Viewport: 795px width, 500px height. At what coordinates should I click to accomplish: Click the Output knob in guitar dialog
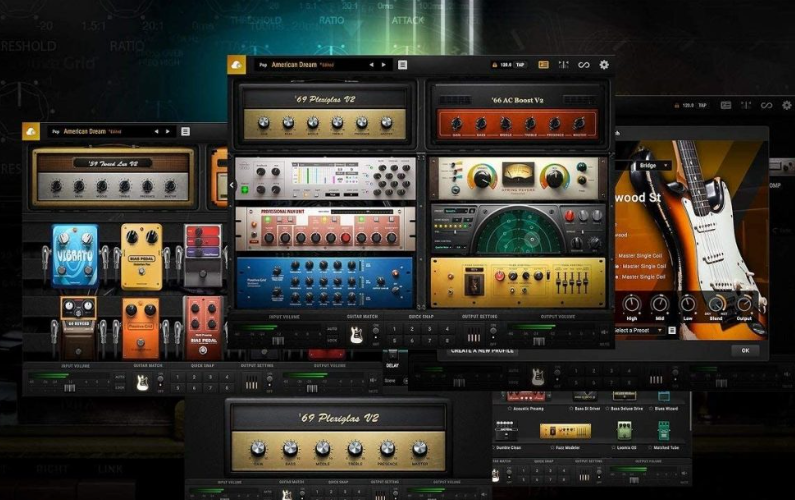[x=744, y=304]
